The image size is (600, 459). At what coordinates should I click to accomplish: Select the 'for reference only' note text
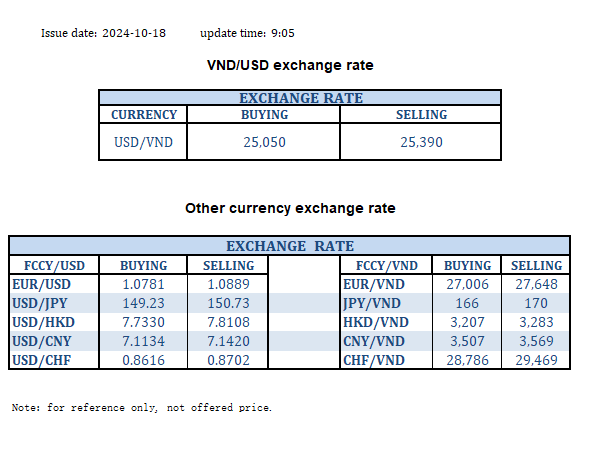(141, 408)
